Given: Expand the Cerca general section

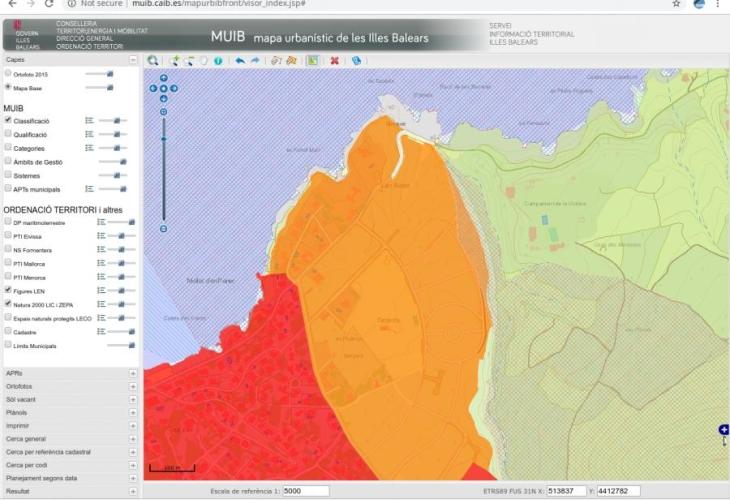Looking at the screenshot, I should 133,438.
